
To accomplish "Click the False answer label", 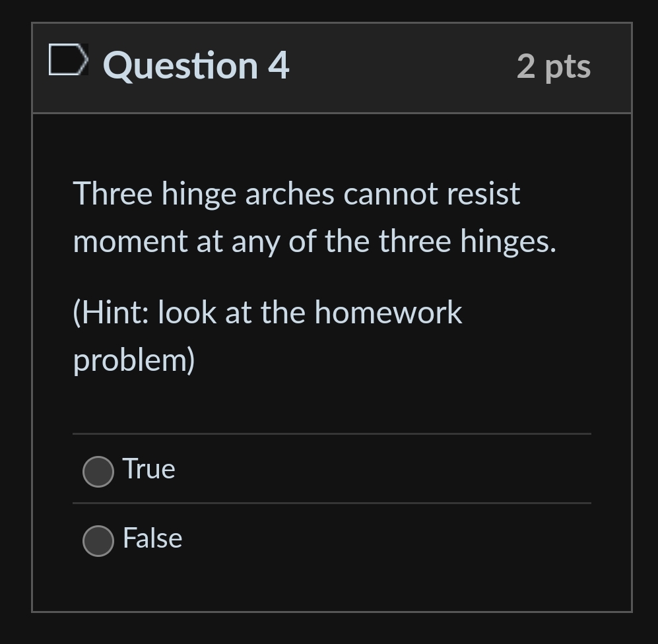I will click(x=152, y=538).
